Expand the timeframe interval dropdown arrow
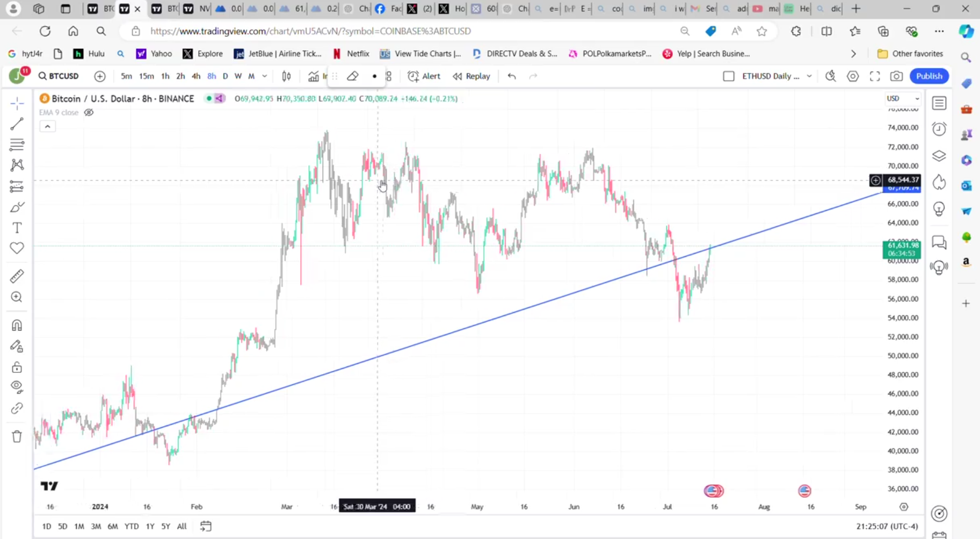This screenshot has width=980, height=539. pyautogui.click(x=265, y=76)
